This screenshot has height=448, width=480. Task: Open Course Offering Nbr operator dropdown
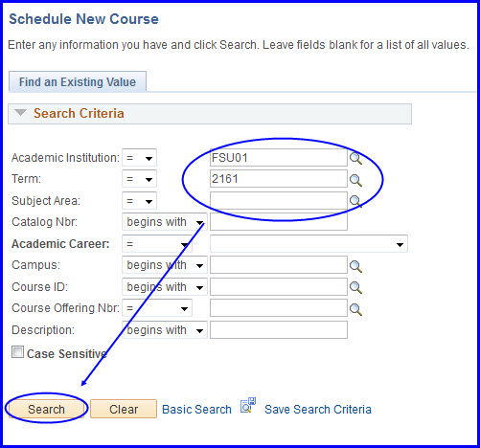157,308
